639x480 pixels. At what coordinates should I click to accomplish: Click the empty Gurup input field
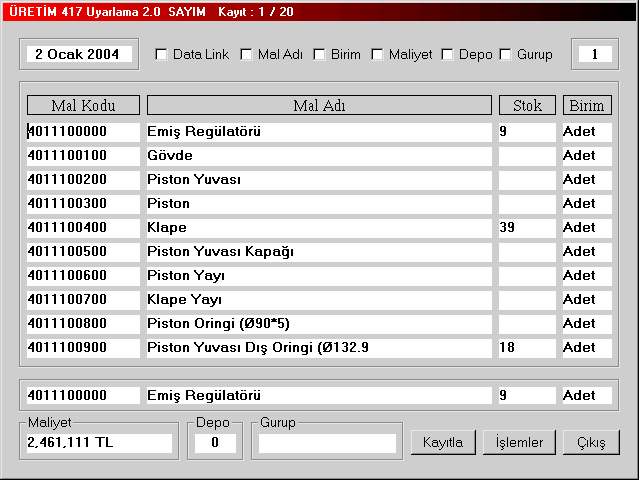click(324, 442)
